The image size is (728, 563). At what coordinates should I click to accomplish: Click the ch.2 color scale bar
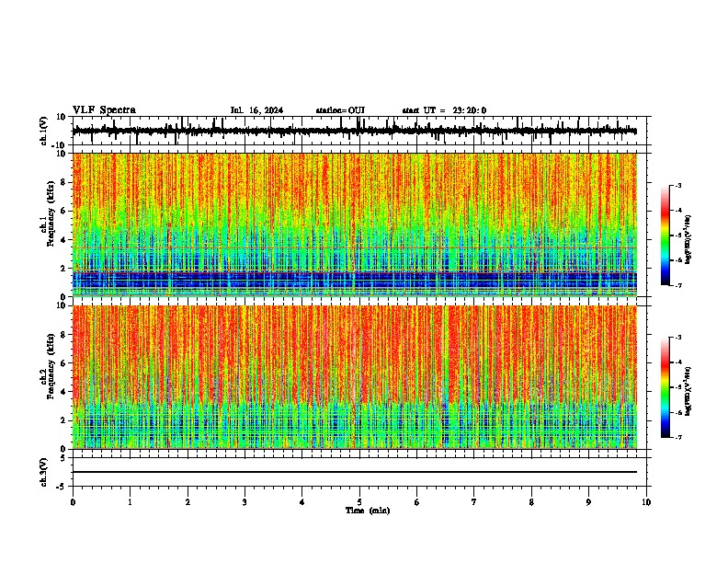(665, 387)
